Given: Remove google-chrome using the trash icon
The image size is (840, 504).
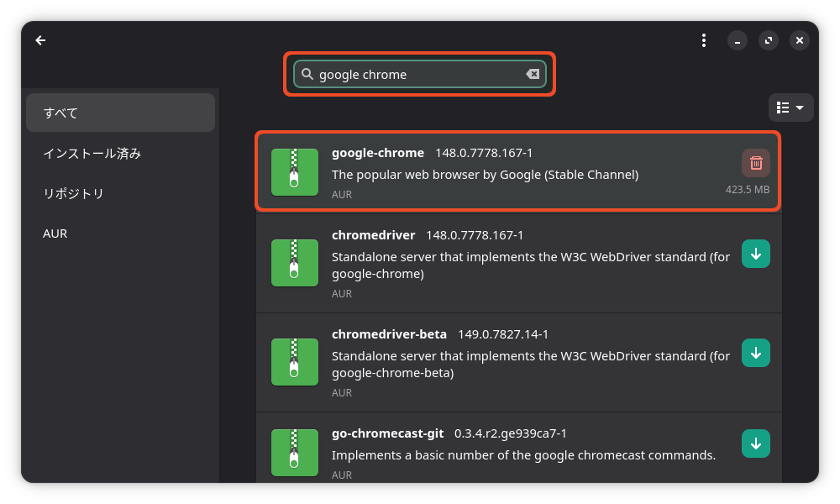Looking at the screenshot, I should tap(756, 163).
